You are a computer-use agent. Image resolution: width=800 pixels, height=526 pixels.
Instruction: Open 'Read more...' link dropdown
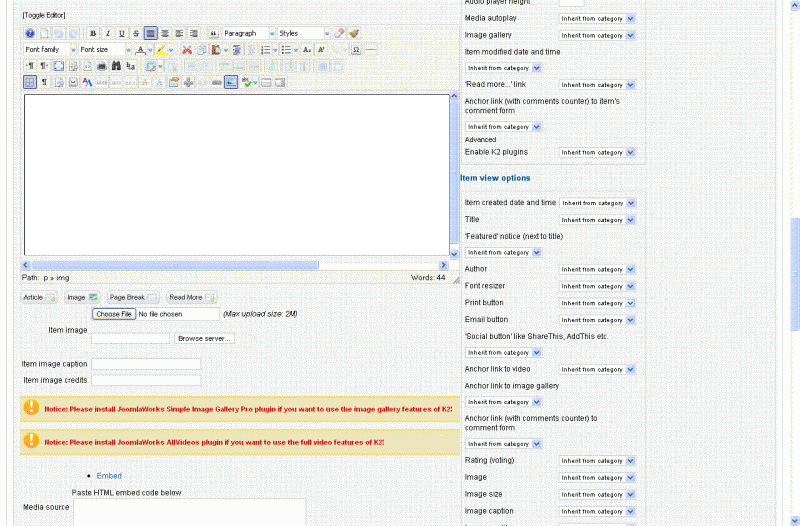[597, 85]
